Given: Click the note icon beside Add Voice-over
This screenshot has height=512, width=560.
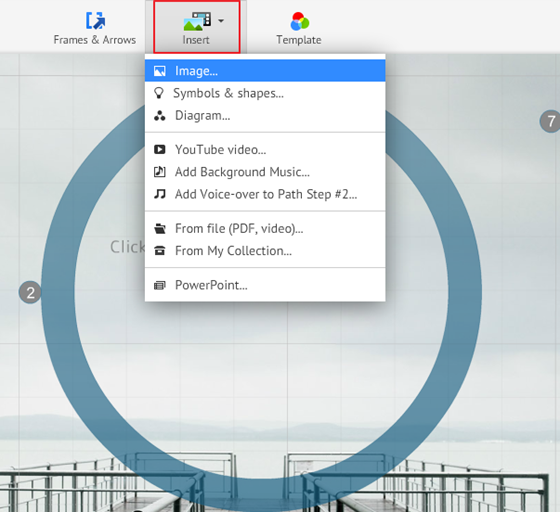Looking at the screenshot, I should (x=160, y=194).
